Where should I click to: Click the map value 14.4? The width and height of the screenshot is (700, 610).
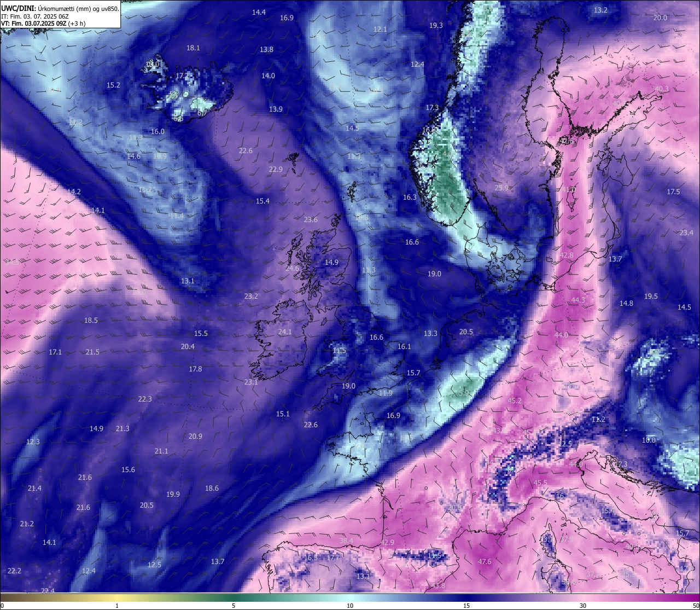[259, 12]
